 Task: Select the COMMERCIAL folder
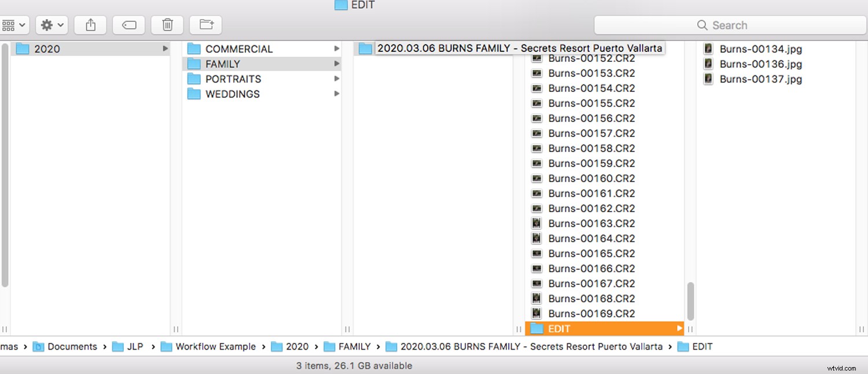point(239,49)
